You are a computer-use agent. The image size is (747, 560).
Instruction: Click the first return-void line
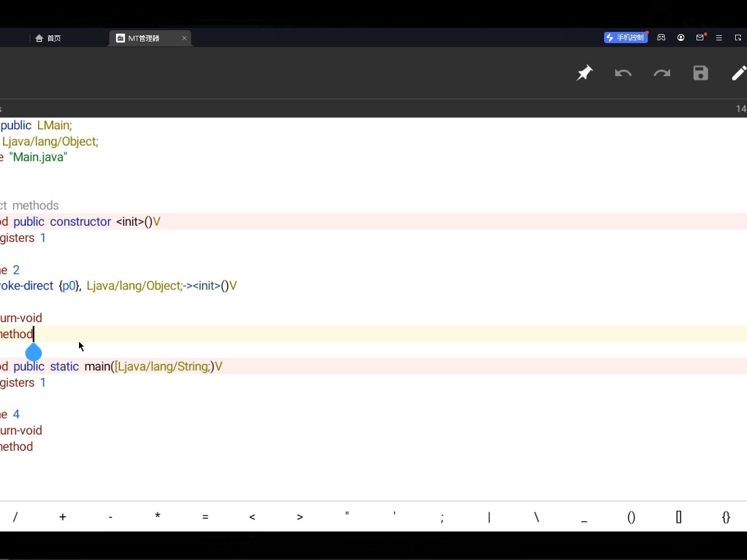(x=21, y=318)
